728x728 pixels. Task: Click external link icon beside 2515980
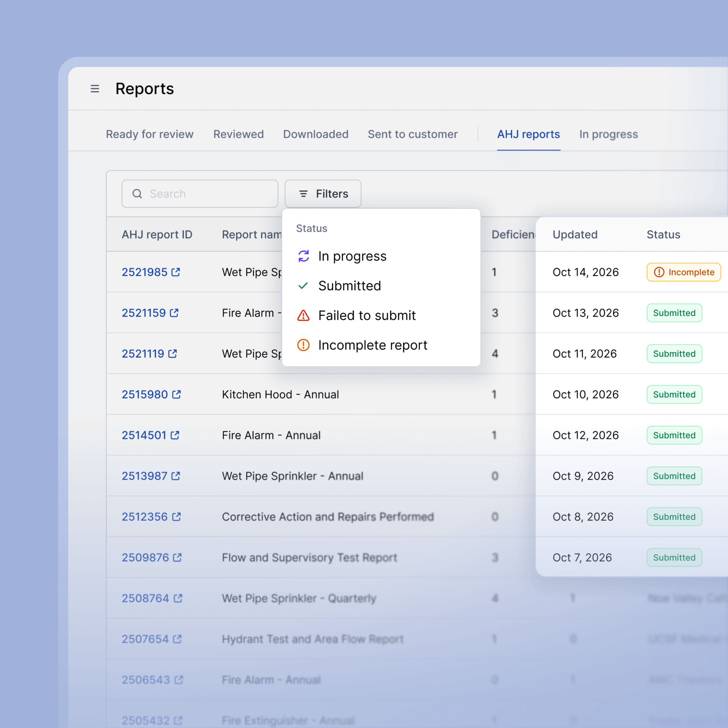tap(176, 394)
